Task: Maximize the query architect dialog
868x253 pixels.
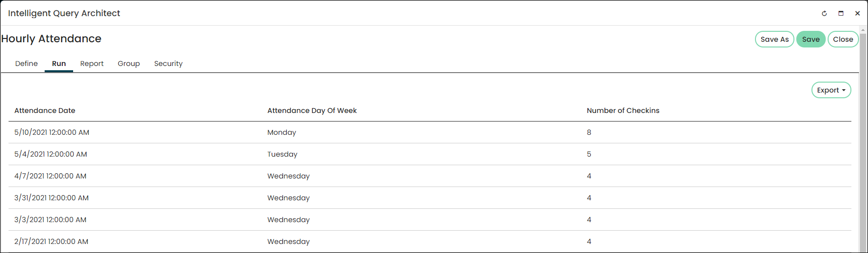Action: 841,13
